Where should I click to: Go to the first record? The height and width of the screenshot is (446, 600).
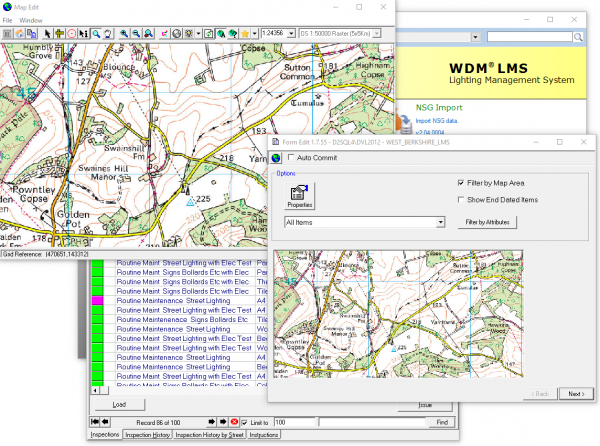95,422
